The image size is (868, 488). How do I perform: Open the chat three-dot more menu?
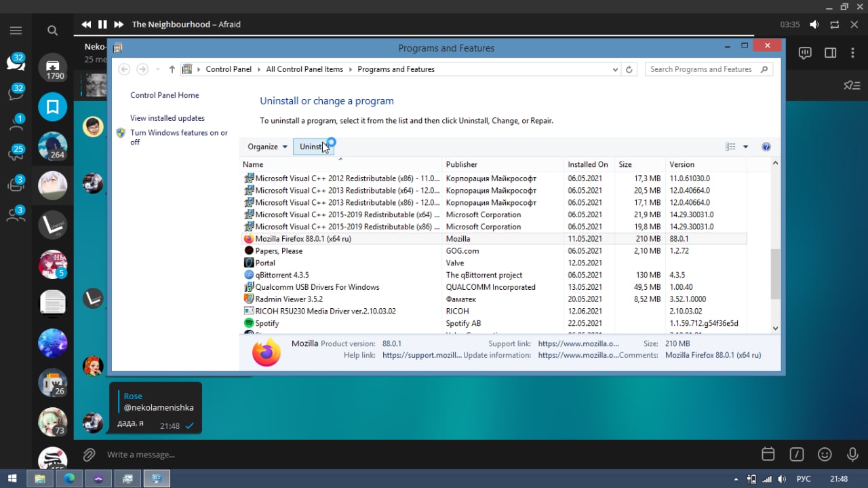tap(853, 53)
